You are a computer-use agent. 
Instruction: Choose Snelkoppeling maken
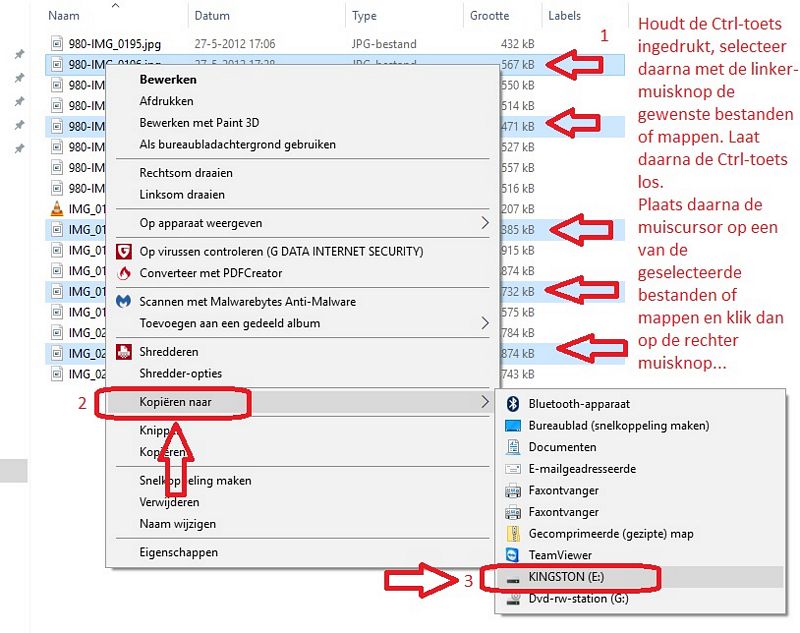click(195, 480)
